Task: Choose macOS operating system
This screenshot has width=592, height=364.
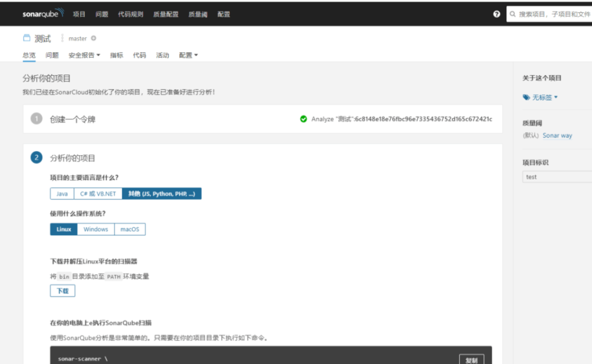Action: [x=130, y=229]
